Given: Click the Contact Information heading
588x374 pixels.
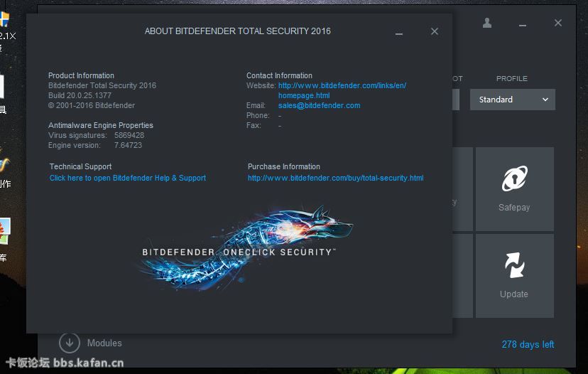Looking at the screenshot, I should tap(279, 75).
